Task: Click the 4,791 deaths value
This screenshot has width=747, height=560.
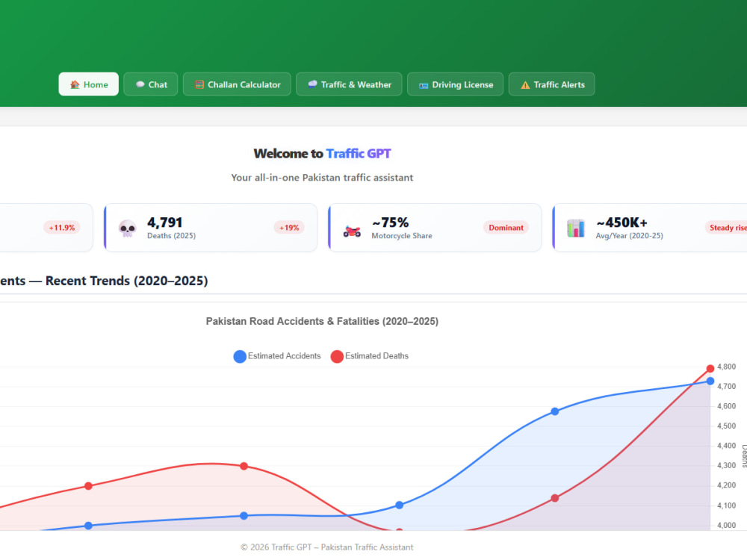Action: (x=165, y=223)
